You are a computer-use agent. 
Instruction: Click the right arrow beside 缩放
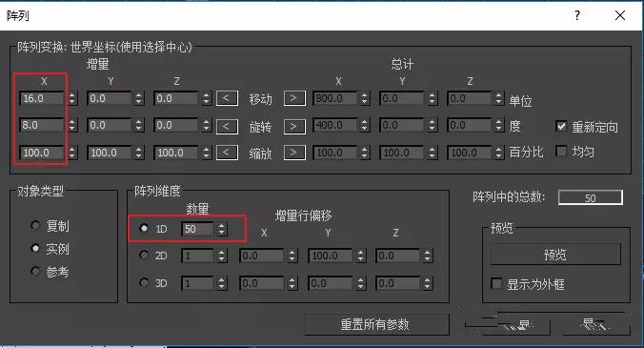point(294,153)
